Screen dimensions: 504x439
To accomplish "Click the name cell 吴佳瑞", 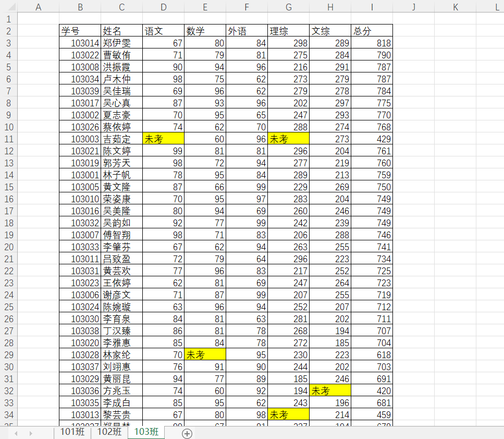I will coord(122,91).
